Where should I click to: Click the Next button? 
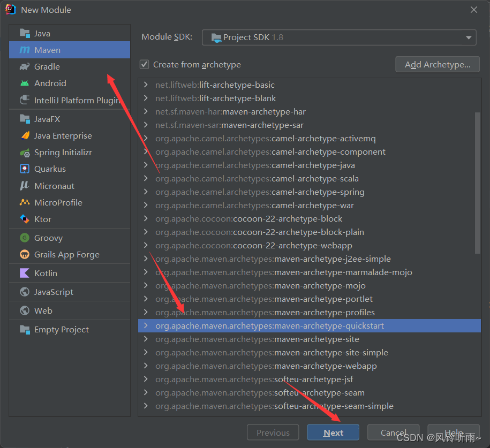pyautogui.click(x=333, y=432)
